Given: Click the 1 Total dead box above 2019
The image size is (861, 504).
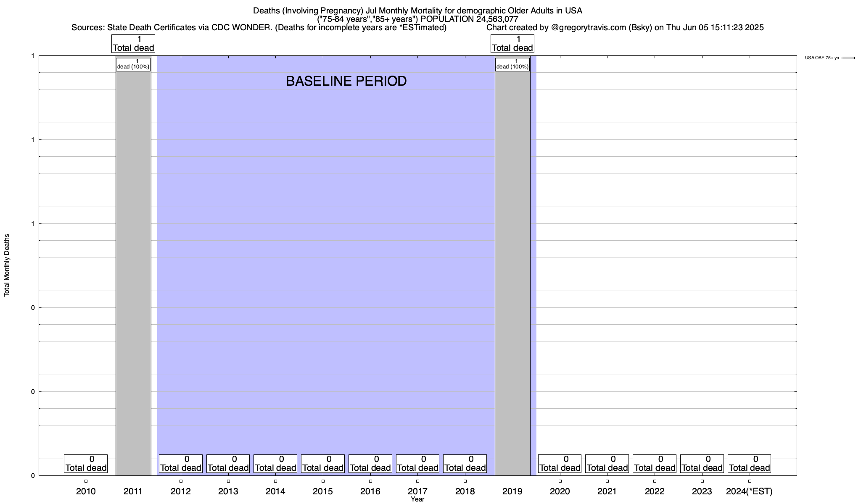Looking at the screenshot, I should pos(512,44).
